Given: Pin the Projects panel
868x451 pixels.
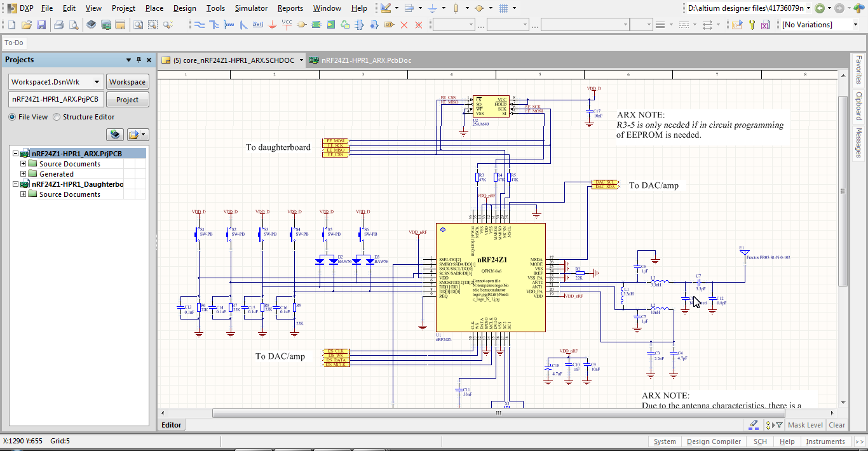Looking at the screenshot, I should point(139,60).
